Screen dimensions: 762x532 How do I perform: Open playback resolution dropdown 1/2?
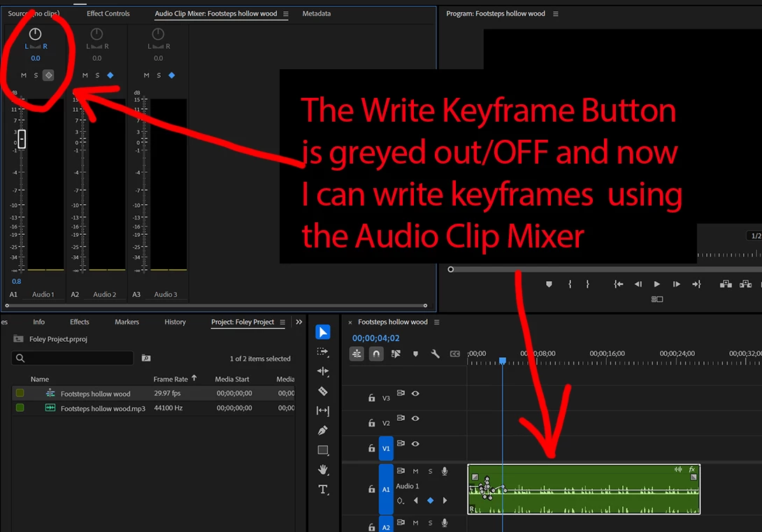[x=754, y=236]
